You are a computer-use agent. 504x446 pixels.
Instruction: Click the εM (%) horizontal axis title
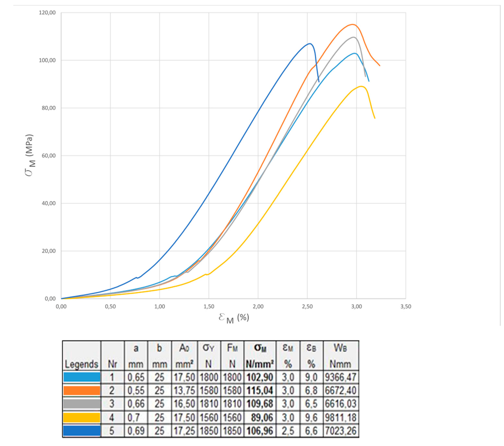coord(234,318)
